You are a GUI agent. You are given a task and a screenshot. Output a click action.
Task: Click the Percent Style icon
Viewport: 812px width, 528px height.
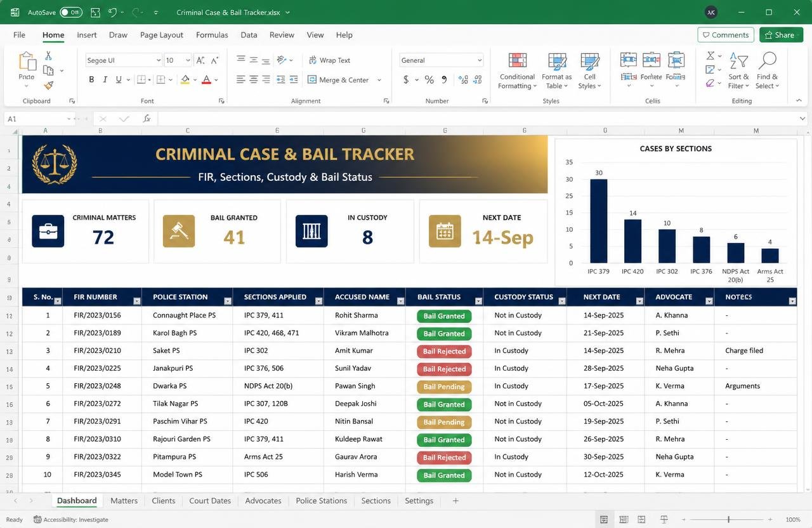pos(429,80)
